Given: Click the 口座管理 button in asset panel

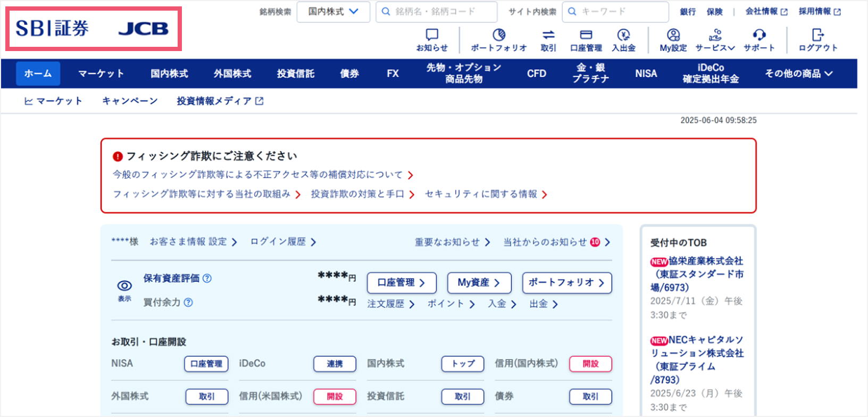Looking at the screenshot, I should (x=402, y=283).
